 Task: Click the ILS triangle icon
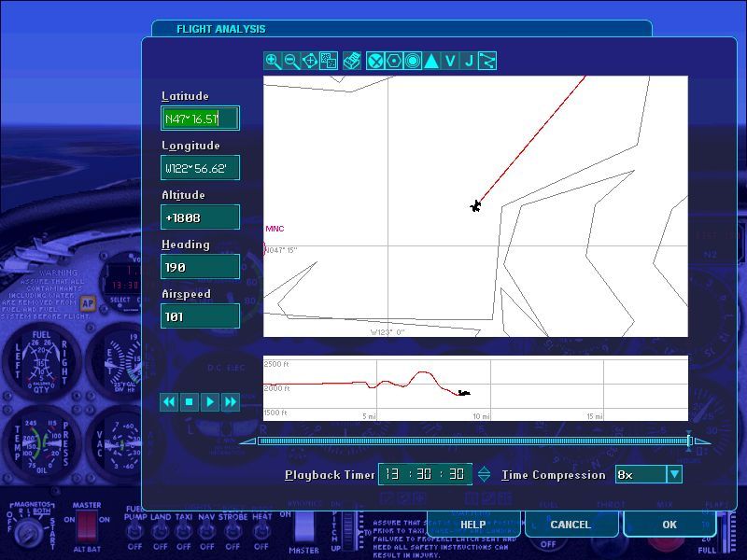pyautogui.click(x=431, y=61)
